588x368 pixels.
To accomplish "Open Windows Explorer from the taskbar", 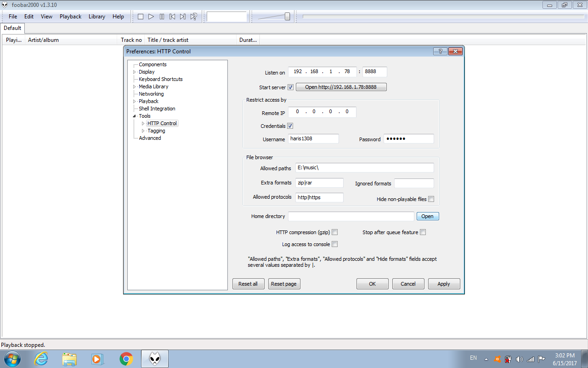I will coord(69,359).
